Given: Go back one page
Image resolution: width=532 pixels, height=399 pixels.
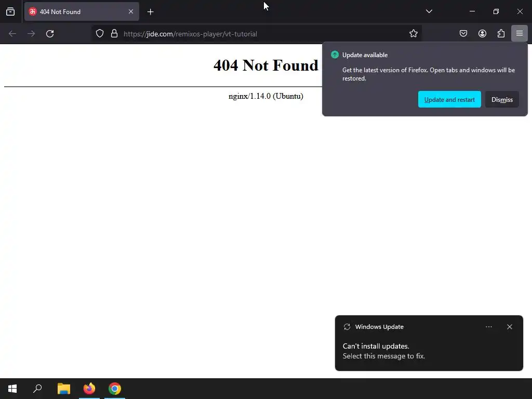Looking at the screenshot, I should click(12, 34).
